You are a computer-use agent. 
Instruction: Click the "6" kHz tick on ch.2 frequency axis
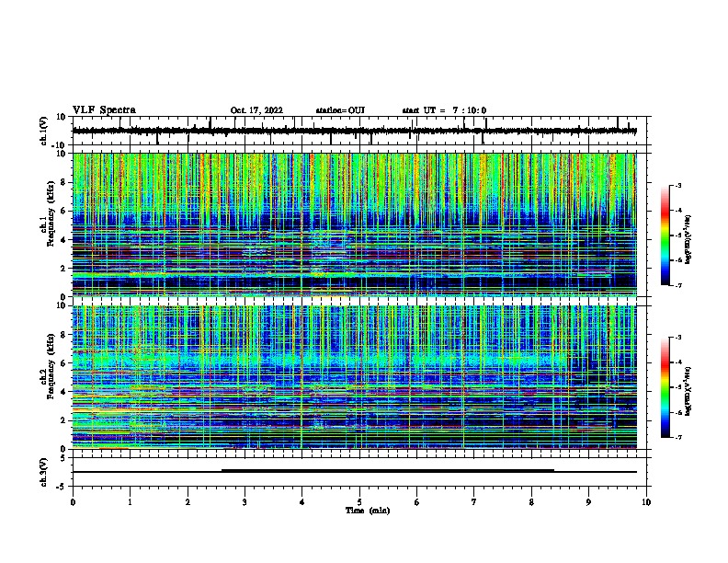63,363
